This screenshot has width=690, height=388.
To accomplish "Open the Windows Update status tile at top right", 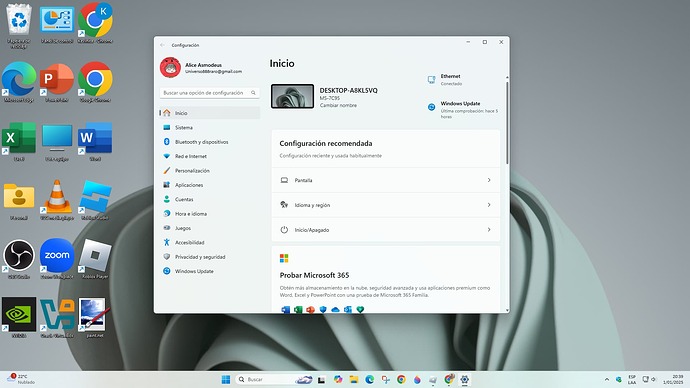I will click(x=463, y=110).
